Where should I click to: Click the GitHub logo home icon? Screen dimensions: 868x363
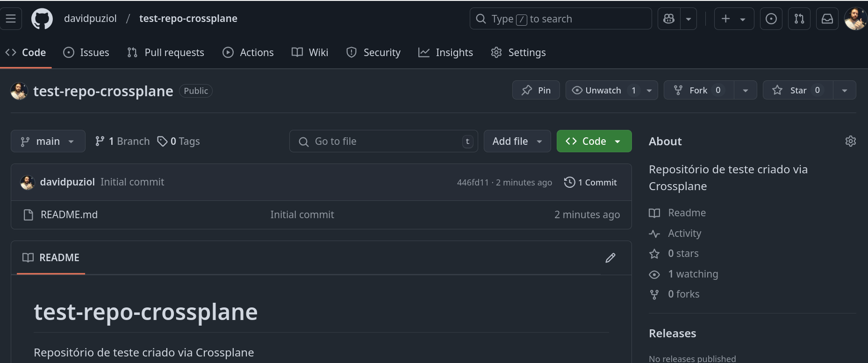(42, 19)
